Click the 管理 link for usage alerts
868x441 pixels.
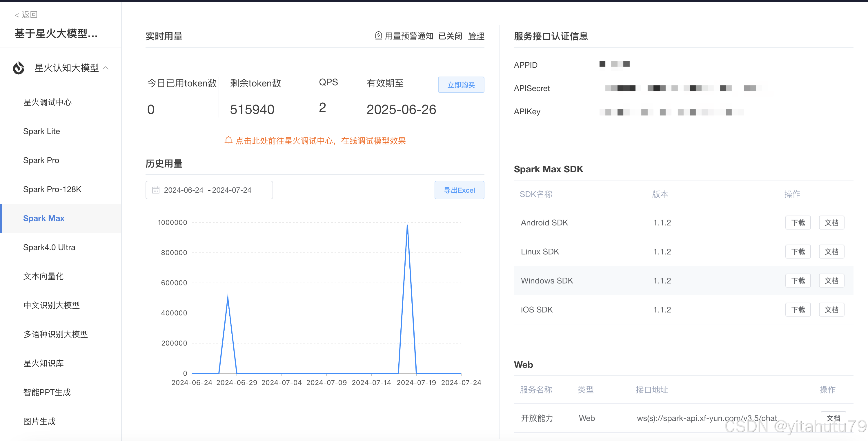(476, 36)
